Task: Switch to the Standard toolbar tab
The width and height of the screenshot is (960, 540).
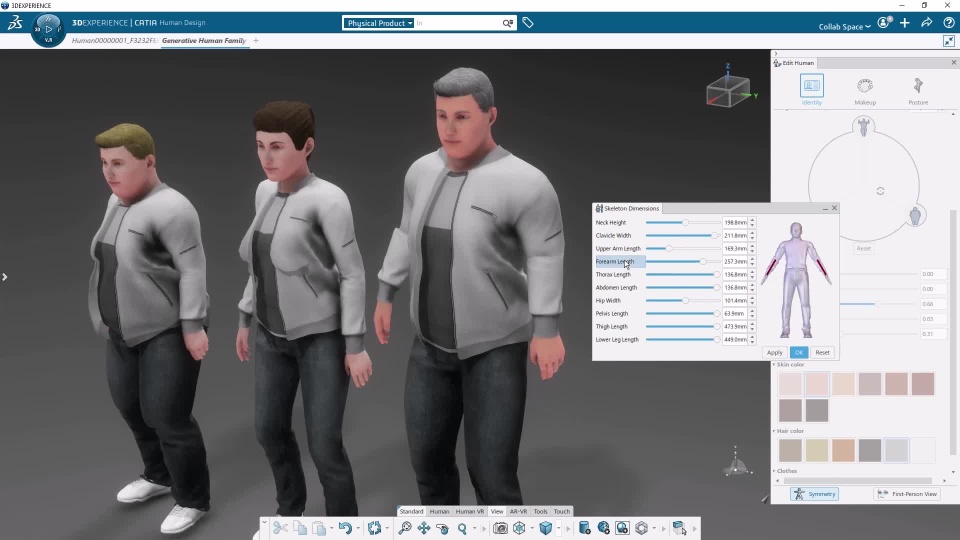Action: tap(411, 511)
